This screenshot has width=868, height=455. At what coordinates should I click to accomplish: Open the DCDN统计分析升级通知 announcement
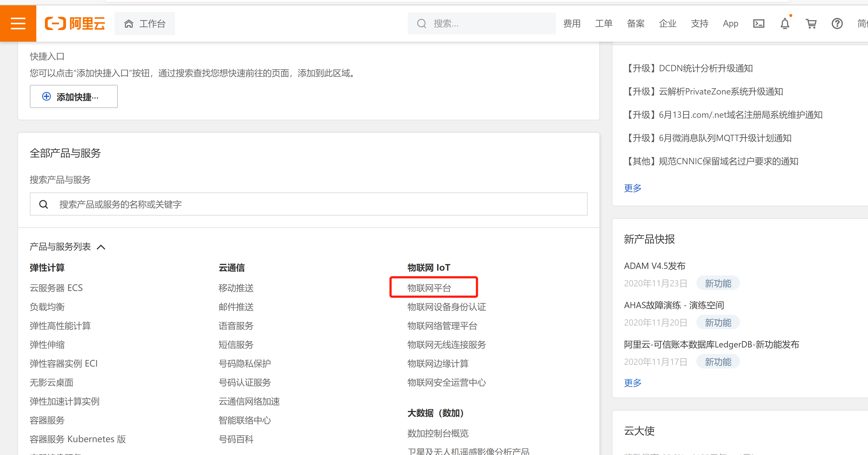pos(689,68)
